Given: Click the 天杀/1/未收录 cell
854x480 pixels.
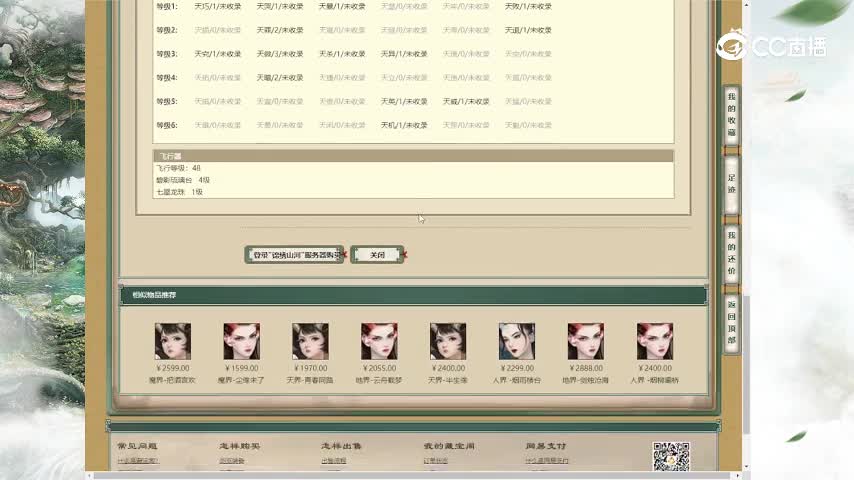Looking at the screenshot, I should click(x=342, y=54).
